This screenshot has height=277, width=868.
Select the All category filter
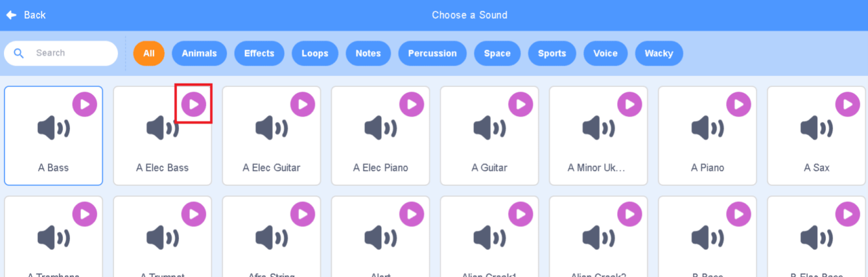[x=149, y=53]
